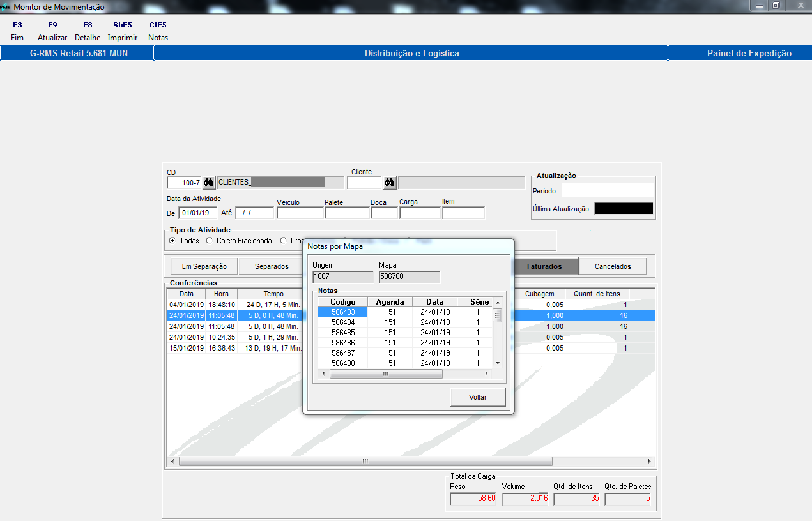Click the Peso total field showing 58,60

tap(473, 499)
